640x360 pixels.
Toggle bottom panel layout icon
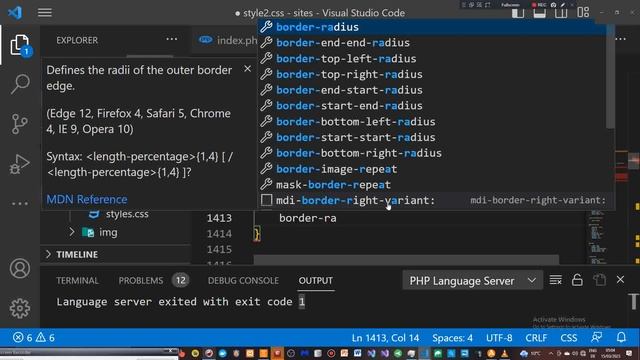(540, 13)
